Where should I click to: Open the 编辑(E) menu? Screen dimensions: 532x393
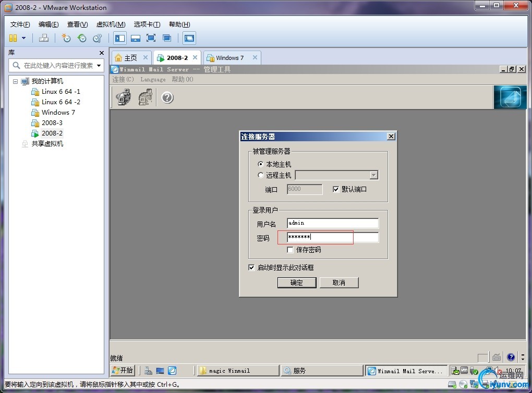[x=49, y=24]
